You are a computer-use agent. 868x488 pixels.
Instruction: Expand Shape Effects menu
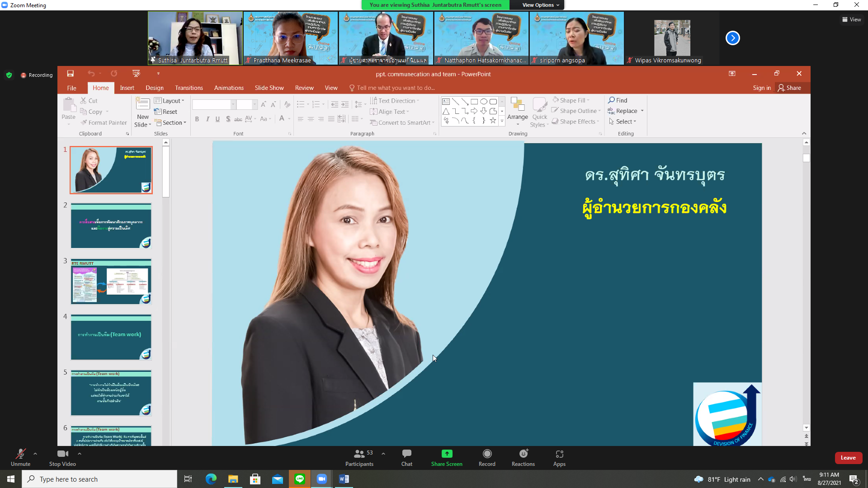click(x=576, y=122)
